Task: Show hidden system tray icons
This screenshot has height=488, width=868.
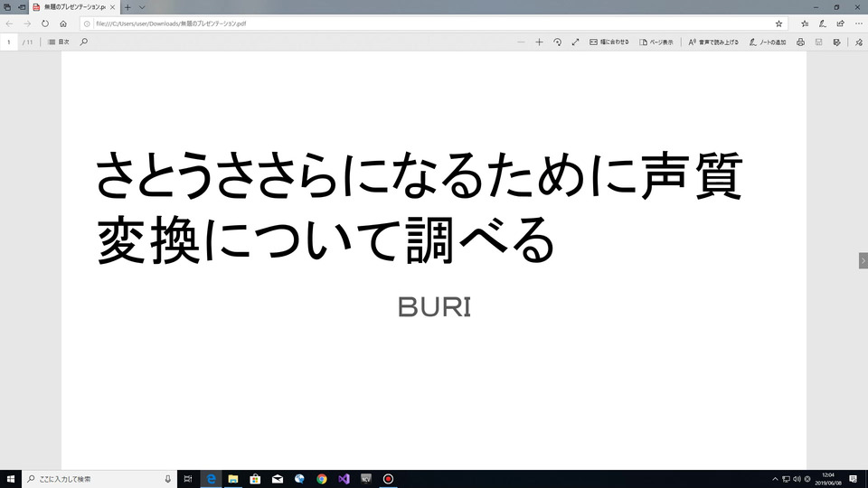Action: pos(775,479)
